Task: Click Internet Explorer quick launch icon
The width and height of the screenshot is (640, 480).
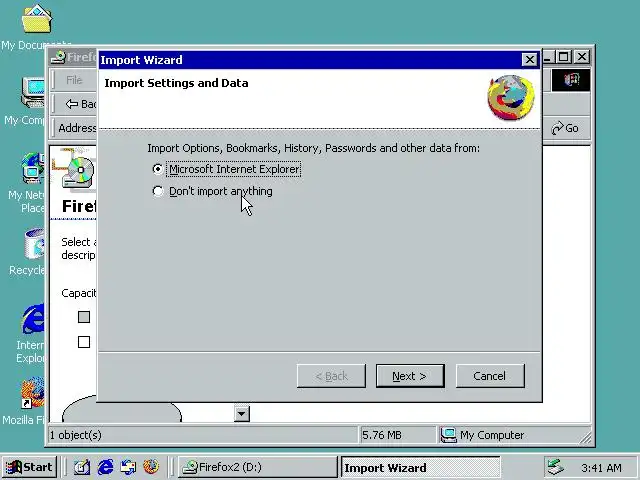Action: (x=105, y=467)
